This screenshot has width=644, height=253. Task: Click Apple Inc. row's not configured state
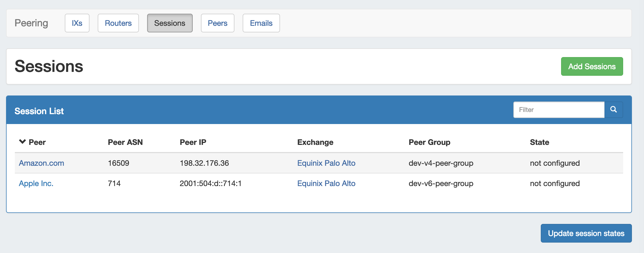(x=555, y=183)
